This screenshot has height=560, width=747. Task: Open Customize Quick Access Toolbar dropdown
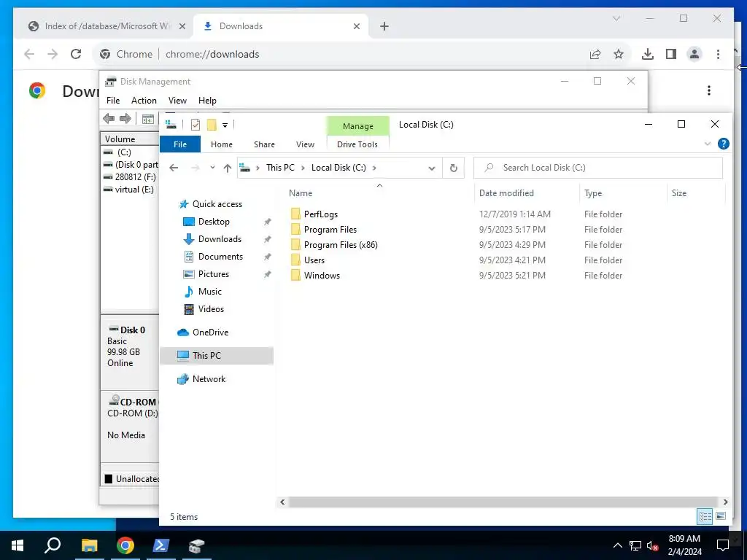coord(225,125)
